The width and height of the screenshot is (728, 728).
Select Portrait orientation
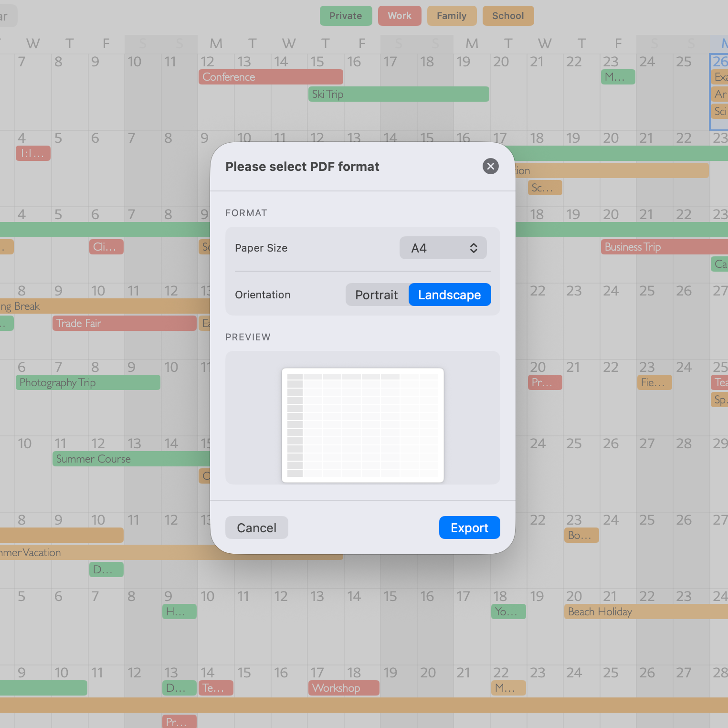tap(377, 295)
